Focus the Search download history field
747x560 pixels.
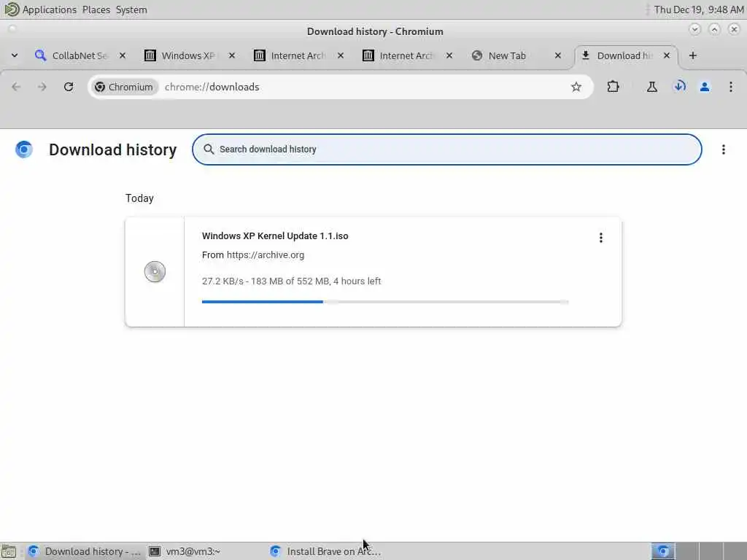[x=447, y=149]
